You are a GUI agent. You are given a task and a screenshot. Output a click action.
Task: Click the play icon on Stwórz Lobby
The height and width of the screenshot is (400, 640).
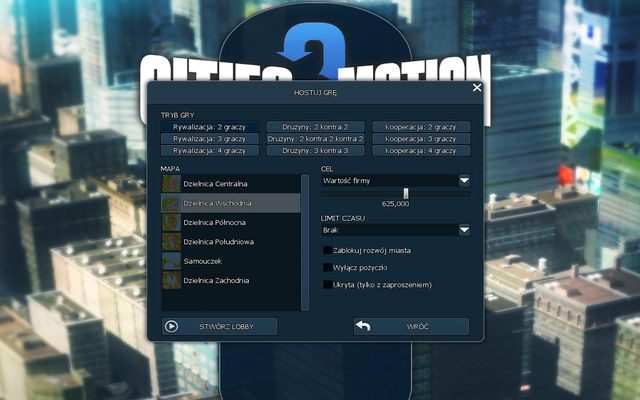pyautogui.click(x=171, y=327)
